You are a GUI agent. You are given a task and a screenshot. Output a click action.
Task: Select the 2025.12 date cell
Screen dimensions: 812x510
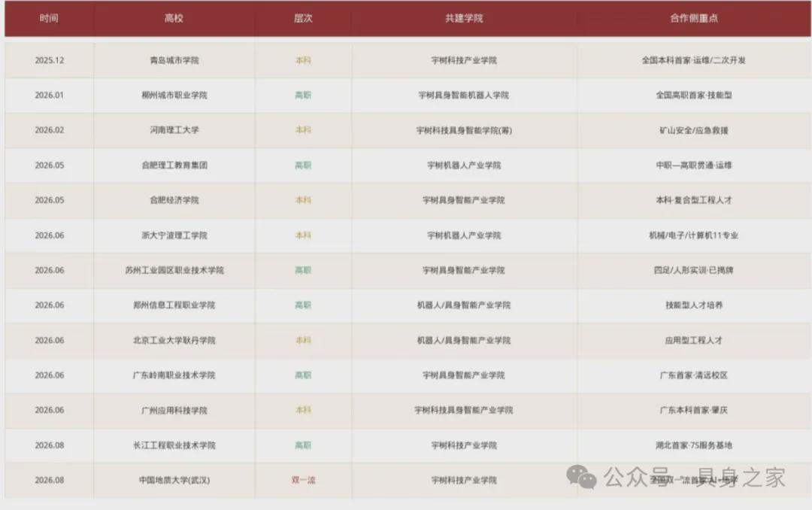(49, 60)
